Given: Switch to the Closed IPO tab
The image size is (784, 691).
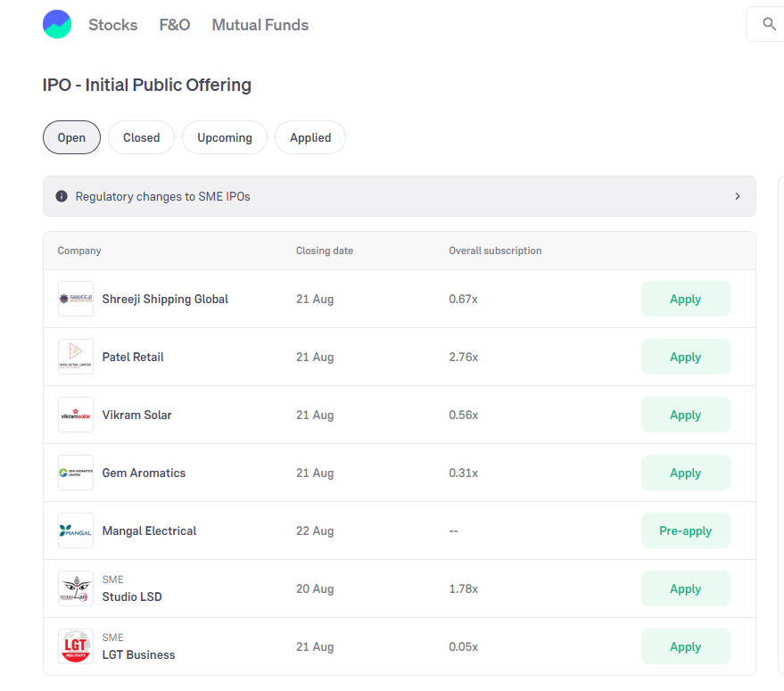Looking at the screenshot, I should click(x=142, y=137).
